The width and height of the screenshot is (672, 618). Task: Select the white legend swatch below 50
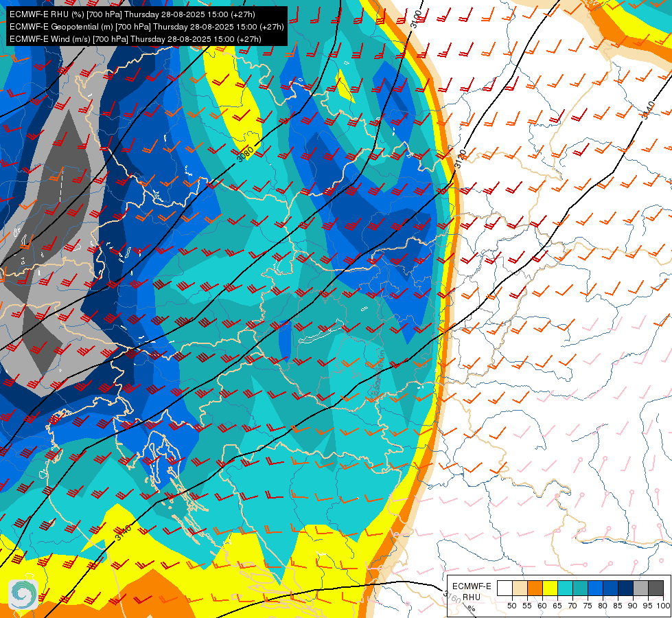coord(505,588)
